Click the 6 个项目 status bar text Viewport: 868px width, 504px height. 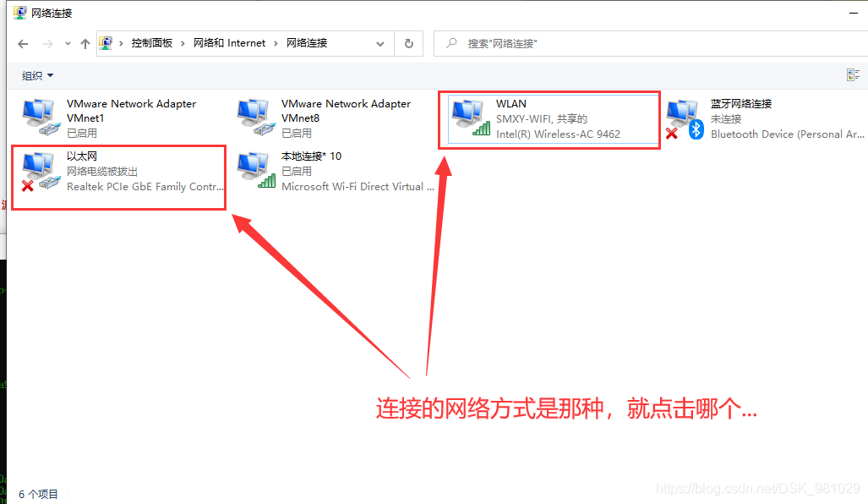coord(38,494)
